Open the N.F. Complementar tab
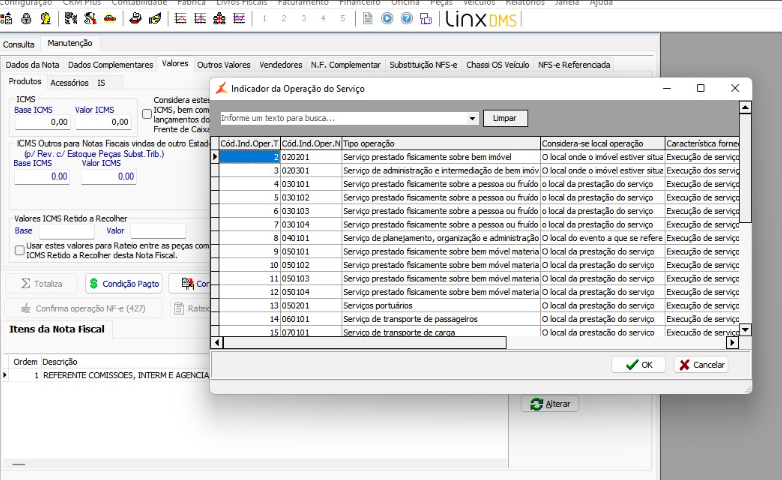Image resolution: width=782 pixels, height=480 pixels. [x=346, y=65]
